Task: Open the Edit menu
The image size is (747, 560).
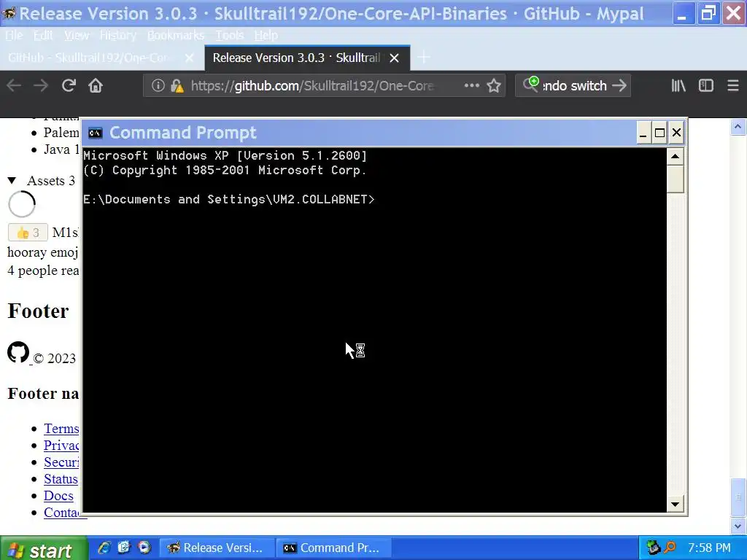Action: pos(43,35)
